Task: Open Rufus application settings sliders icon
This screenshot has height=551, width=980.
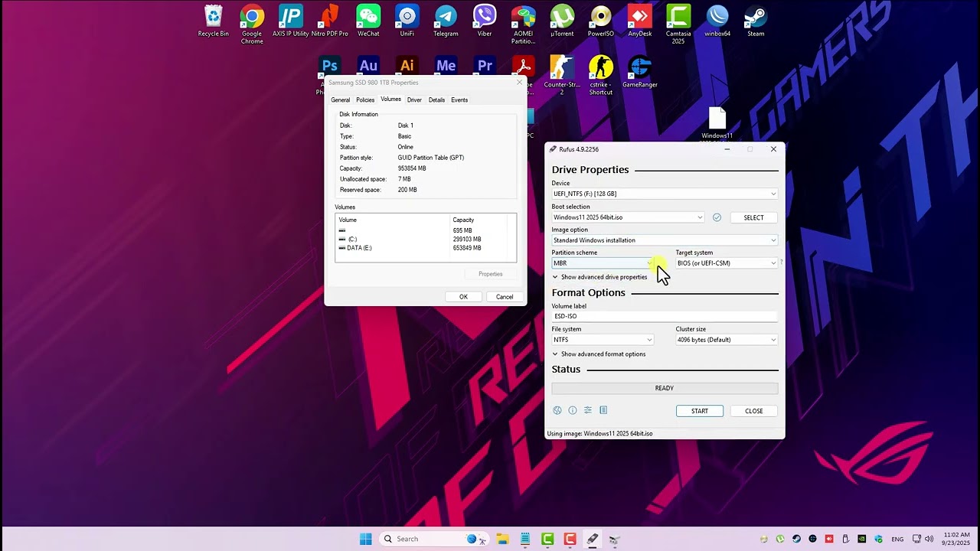Action: click(588, 410)
